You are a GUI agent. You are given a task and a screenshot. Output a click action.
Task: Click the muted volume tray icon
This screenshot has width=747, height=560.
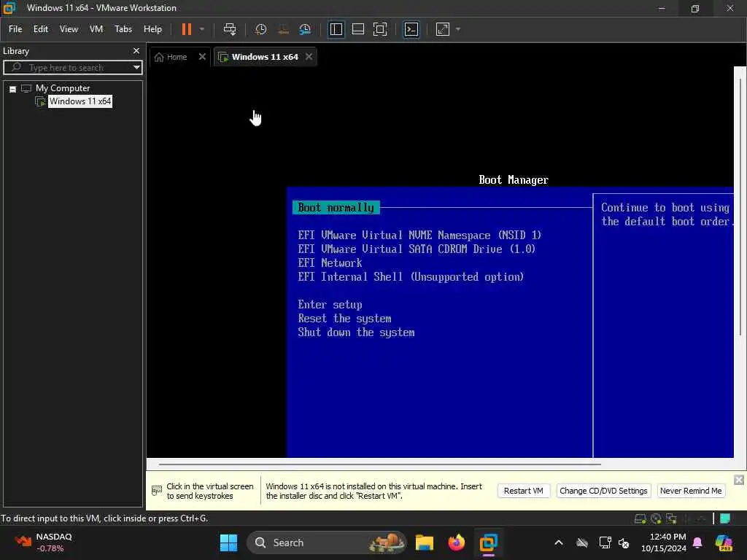623,542
